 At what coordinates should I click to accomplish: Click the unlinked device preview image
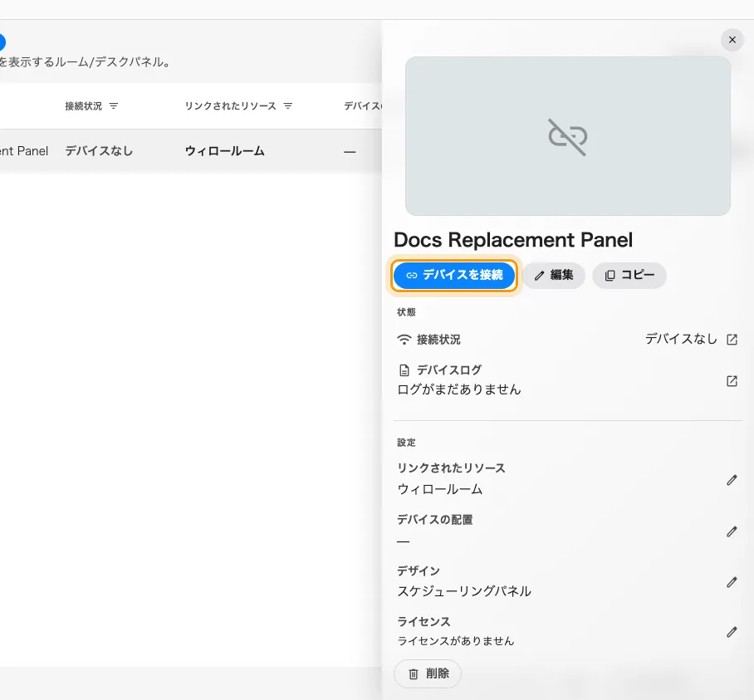pyautogui.click(x=567, y=136)
